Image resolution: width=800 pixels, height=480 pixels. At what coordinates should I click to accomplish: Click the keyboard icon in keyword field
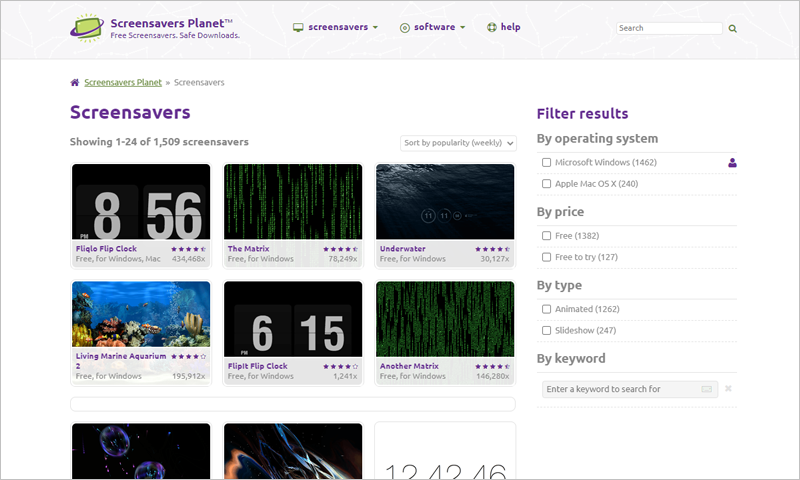707,389
